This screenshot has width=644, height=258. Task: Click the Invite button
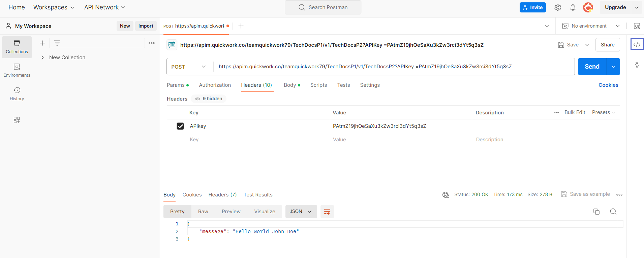tap(533, 7)
